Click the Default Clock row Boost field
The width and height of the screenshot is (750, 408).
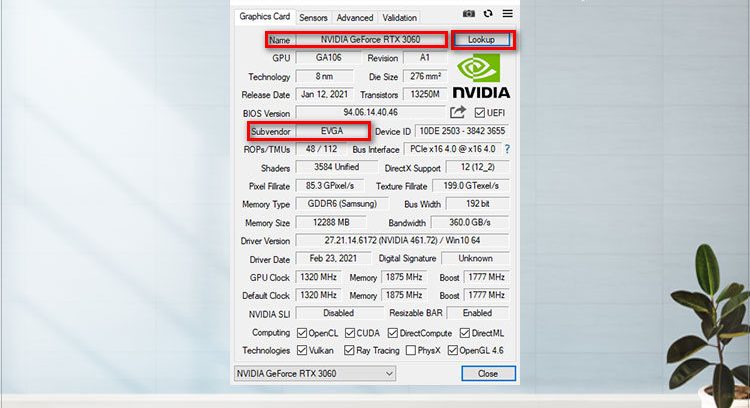point(486,295)
